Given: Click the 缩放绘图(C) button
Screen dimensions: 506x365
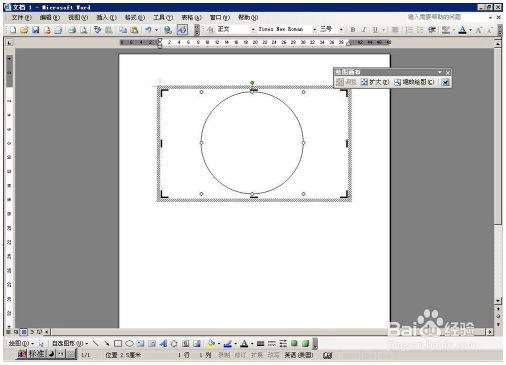Looking at the screenshot, I should 414,82.
